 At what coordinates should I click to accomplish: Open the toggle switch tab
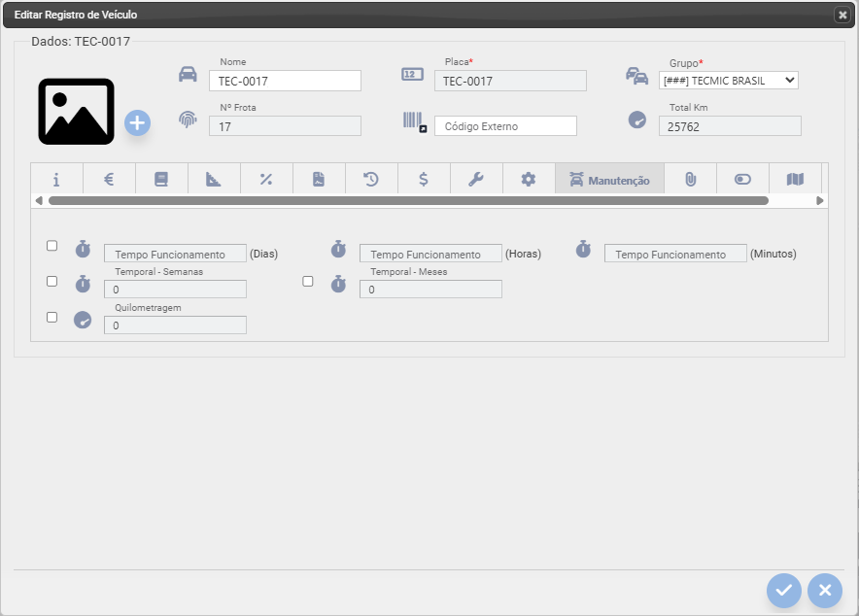coord(742,179)
